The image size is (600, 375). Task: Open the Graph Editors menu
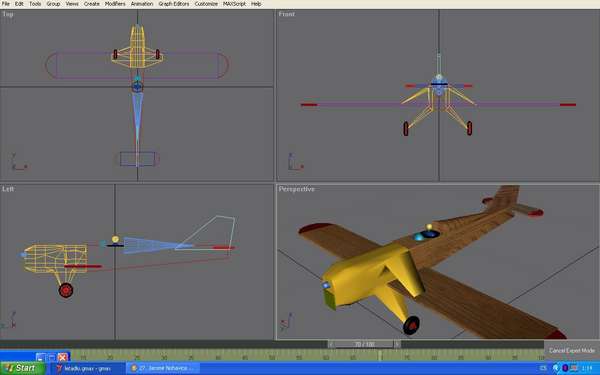[174, 4]
